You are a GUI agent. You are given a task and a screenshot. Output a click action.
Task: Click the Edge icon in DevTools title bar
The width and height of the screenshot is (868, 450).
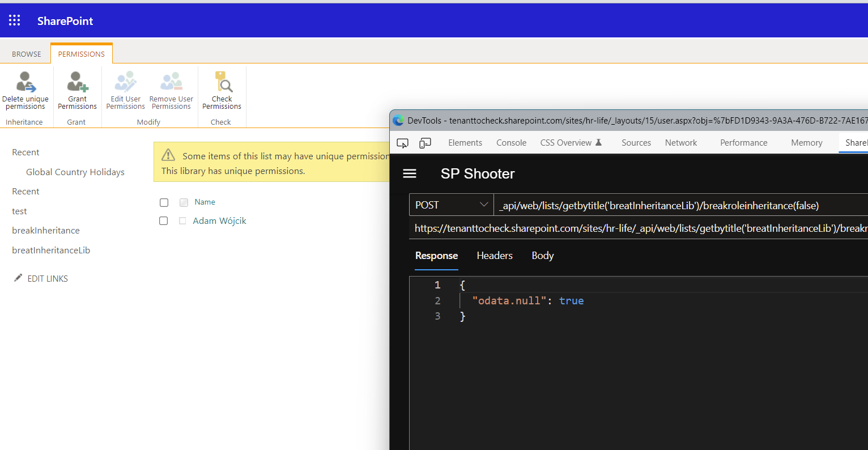(x=399, y=120)
